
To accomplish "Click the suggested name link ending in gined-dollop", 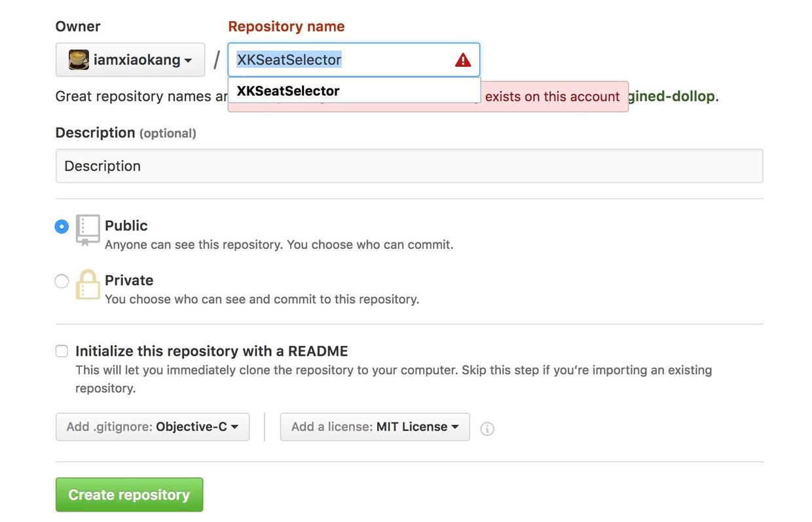I will (x=671, y=96).
